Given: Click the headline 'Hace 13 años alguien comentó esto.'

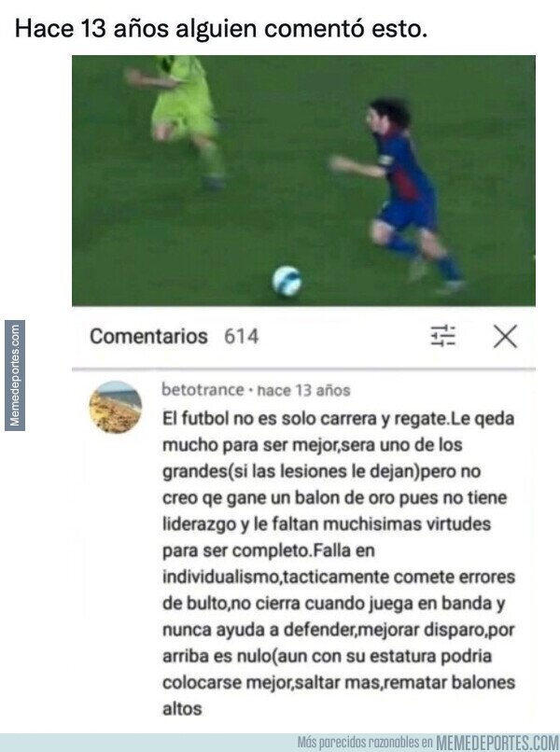Looking at the screenshot, I should pyautogui.click(x=221, y=29).
